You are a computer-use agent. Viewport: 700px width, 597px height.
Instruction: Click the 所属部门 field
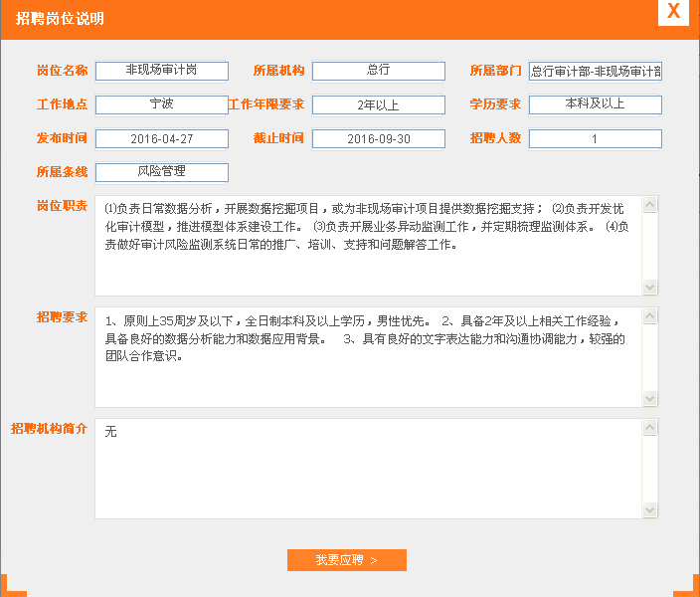(x=595, y=71)
